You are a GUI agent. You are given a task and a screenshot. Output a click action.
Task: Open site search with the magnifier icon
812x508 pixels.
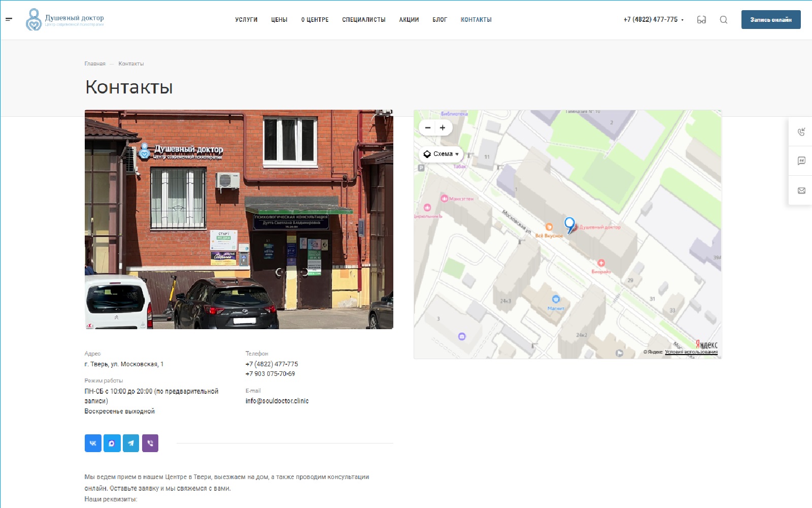[x=724, y=20]
